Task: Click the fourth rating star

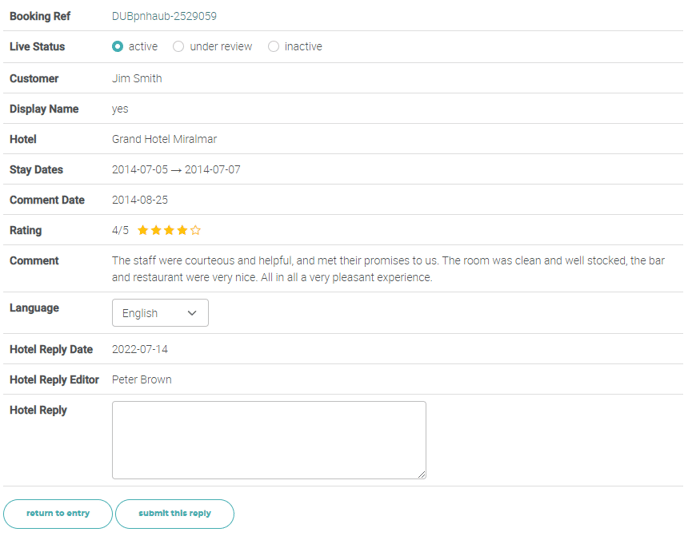Action: click(182, 230)
